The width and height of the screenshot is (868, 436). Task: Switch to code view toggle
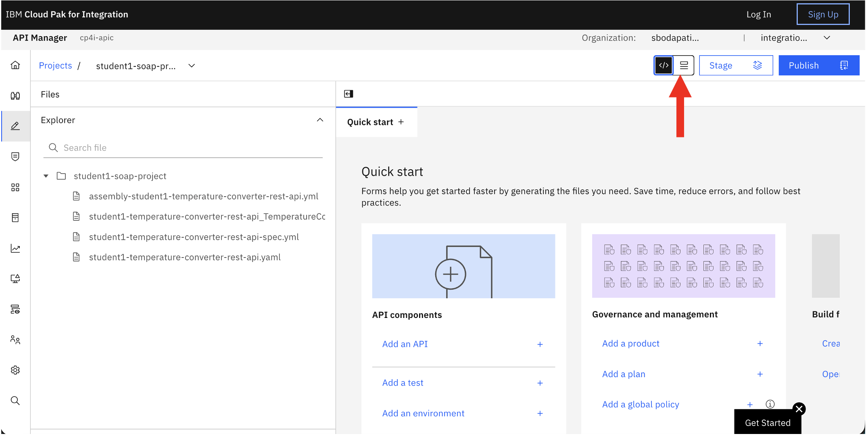tap(664, 65)
